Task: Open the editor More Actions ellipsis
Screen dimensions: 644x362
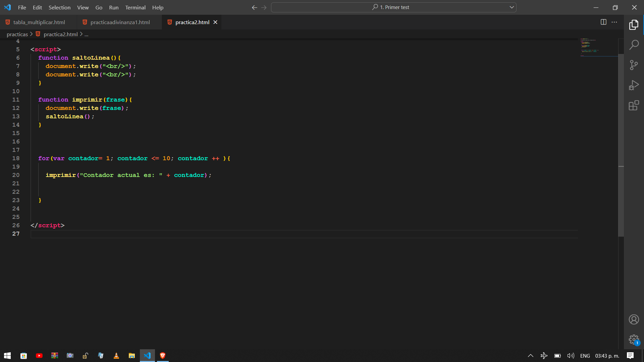Action: [x=614, y=22]
